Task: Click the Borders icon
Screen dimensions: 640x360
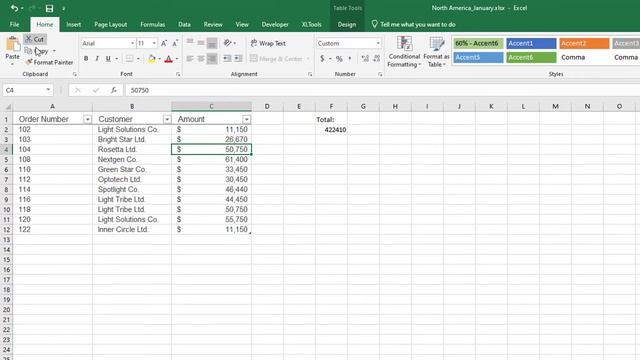Action: [x=129, y=59]
